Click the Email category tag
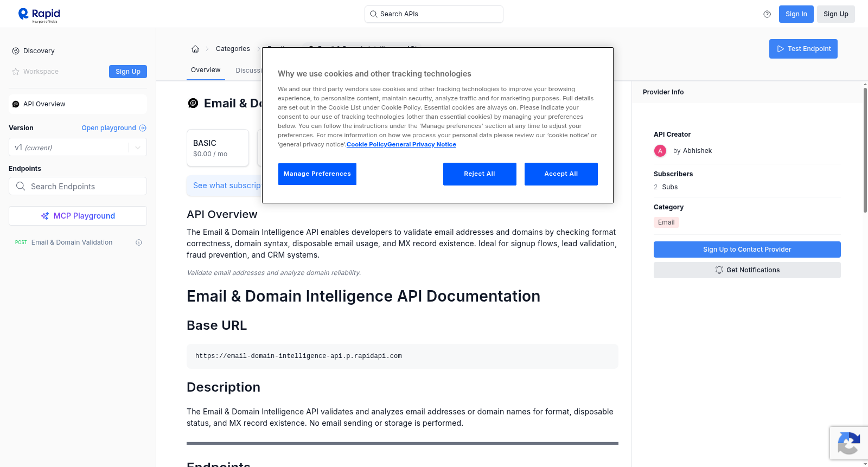This screenshot has height=467, width=868. point(666,222)
